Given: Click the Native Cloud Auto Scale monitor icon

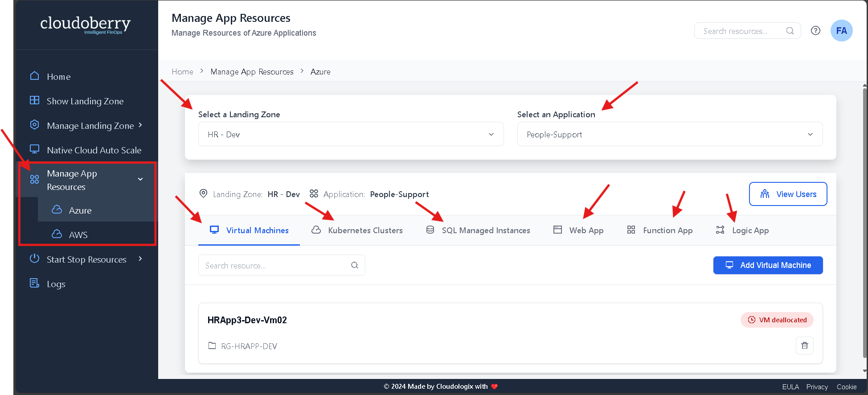Looking at the screenshot, I should (34, 149).
